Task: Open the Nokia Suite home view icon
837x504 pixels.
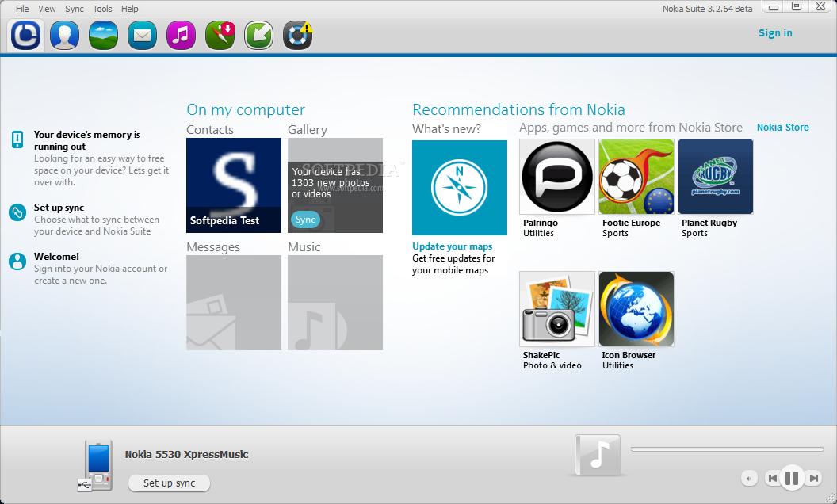Action: point(25,35)
